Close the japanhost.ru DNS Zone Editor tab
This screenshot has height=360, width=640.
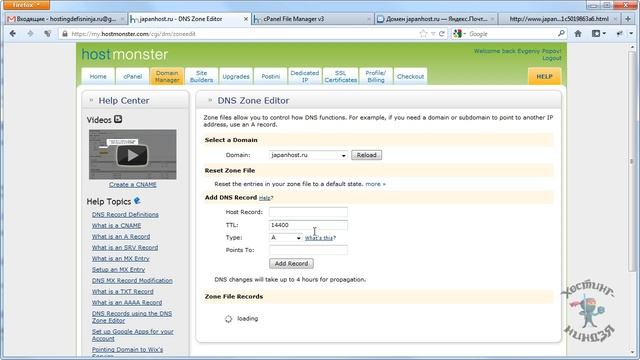click(246, 19)
